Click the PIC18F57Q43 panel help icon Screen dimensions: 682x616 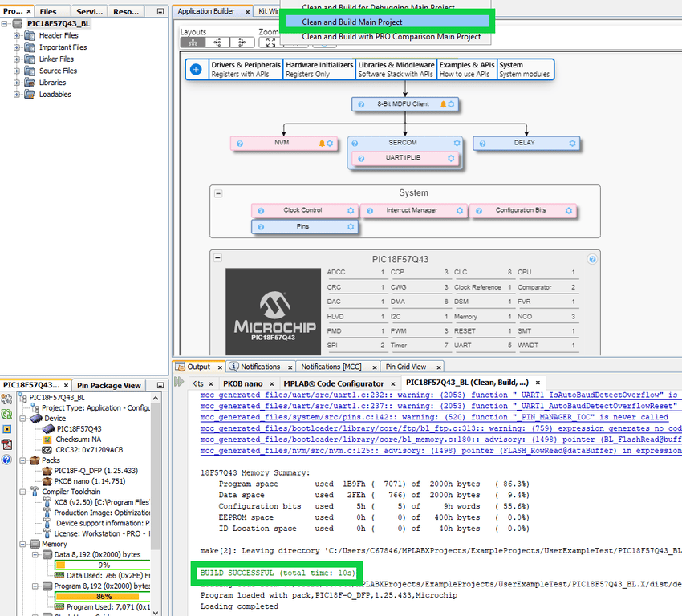click(592, 259)
